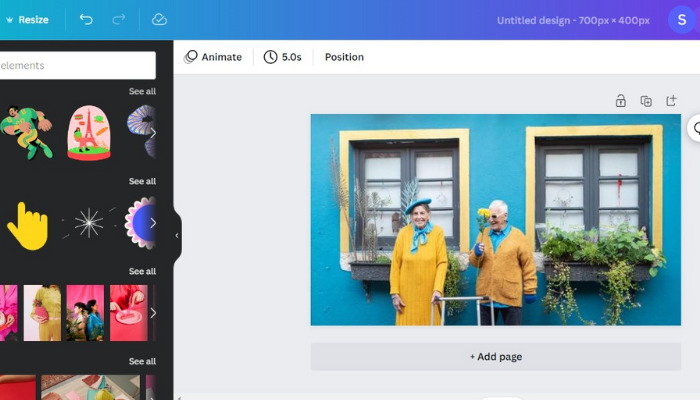Screen dimensions: 700x400
Task: Select the photo of person in yellow outfit
Action: pos(42,313)
